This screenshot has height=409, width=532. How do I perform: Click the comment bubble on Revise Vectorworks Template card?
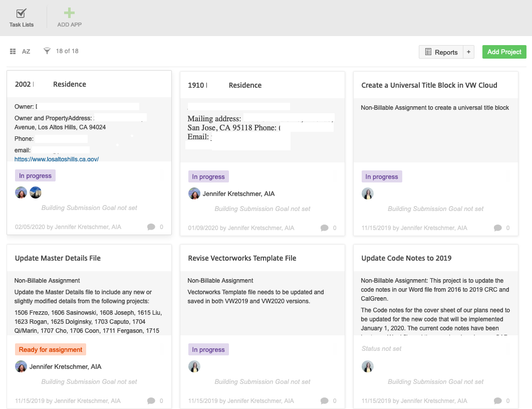[325, 400]
